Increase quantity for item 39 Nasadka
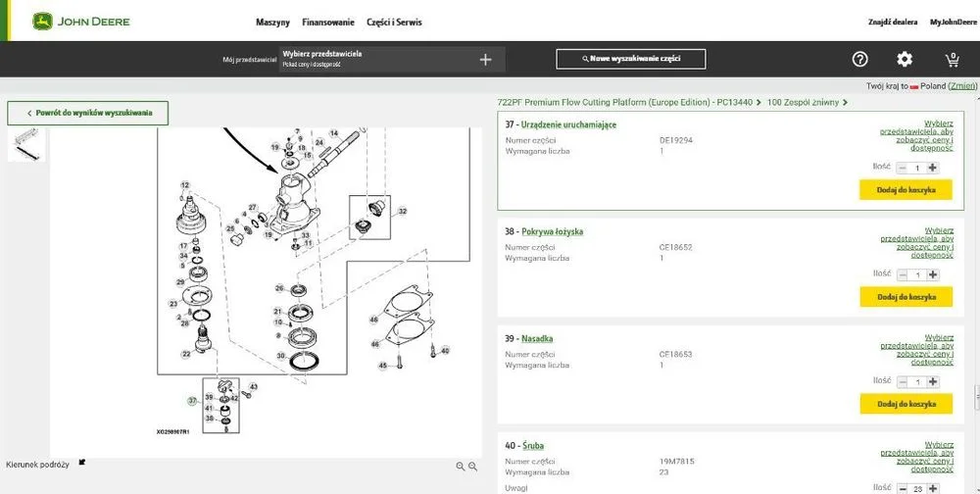The width and height of the screenshot is (980, 494). tap(933, 381)
